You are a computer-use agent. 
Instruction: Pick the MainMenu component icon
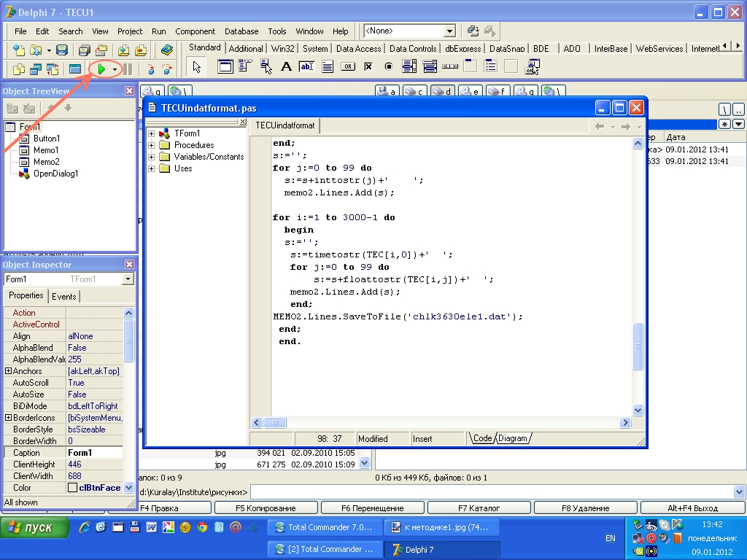click(245, 67)
